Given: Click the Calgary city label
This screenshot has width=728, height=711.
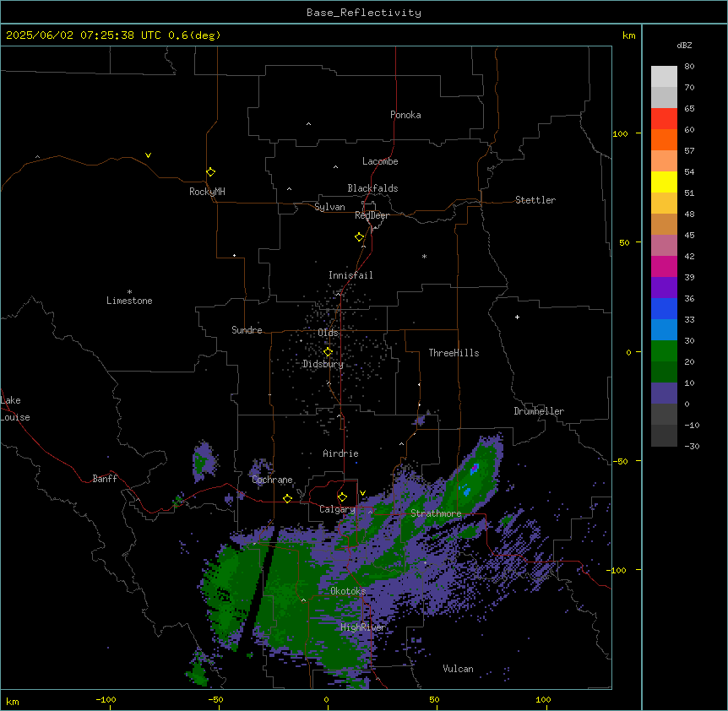Looking at the screenshot, I should coord(337,509).
